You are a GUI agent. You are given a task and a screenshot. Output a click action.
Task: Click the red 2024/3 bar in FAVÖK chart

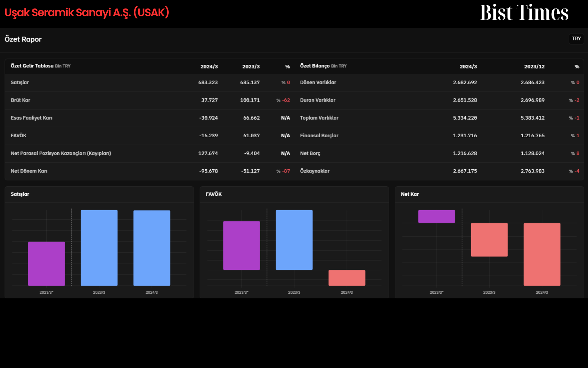[x=347, y=278]
